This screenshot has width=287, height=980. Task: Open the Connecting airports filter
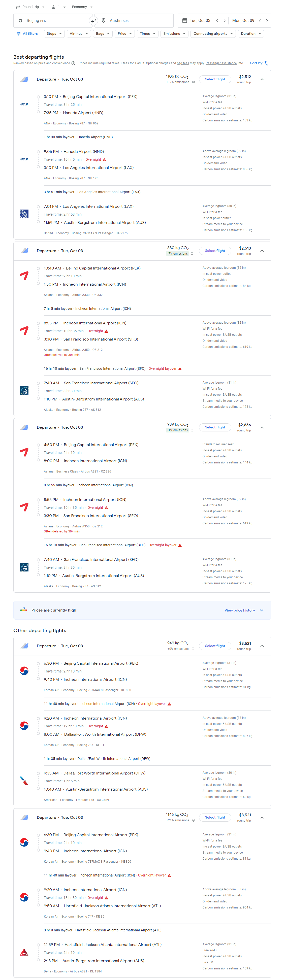tap(213, 33)
